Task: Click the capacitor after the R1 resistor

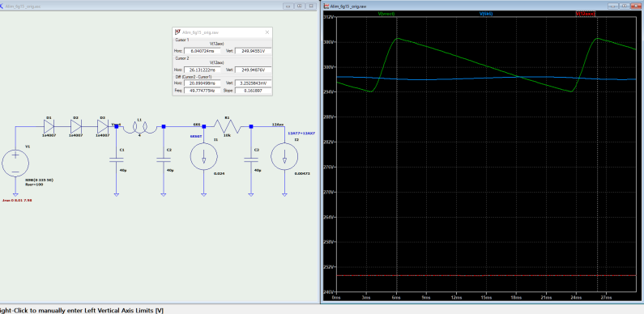Action: (251, 159)
